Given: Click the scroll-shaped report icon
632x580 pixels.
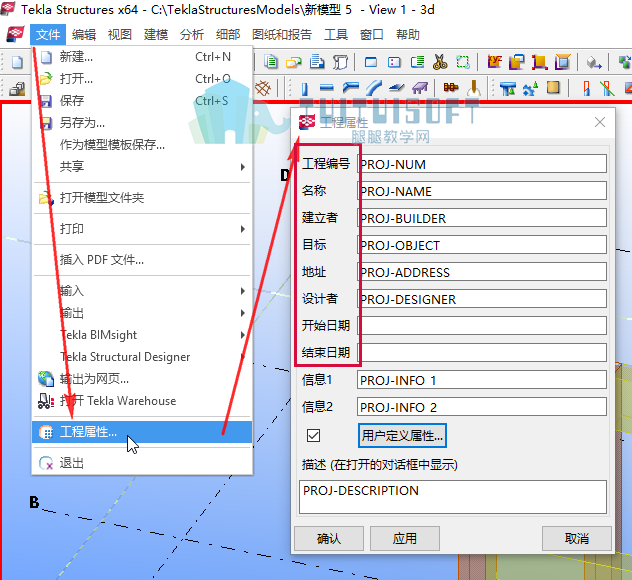Looking at the screenshot, I should tap(340, 62).
